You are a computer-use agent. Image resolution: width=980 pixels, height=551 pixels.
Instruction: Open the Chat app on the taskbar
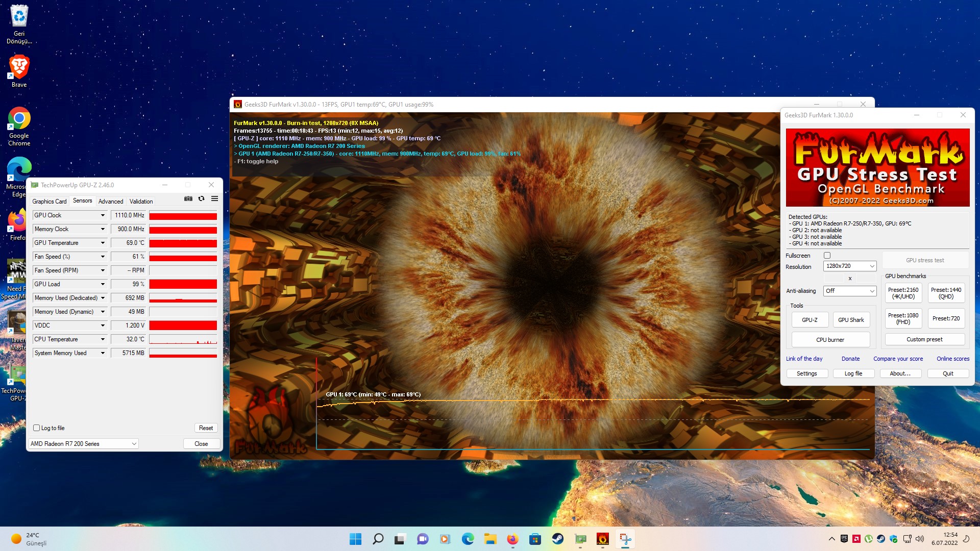coord(423,539)
